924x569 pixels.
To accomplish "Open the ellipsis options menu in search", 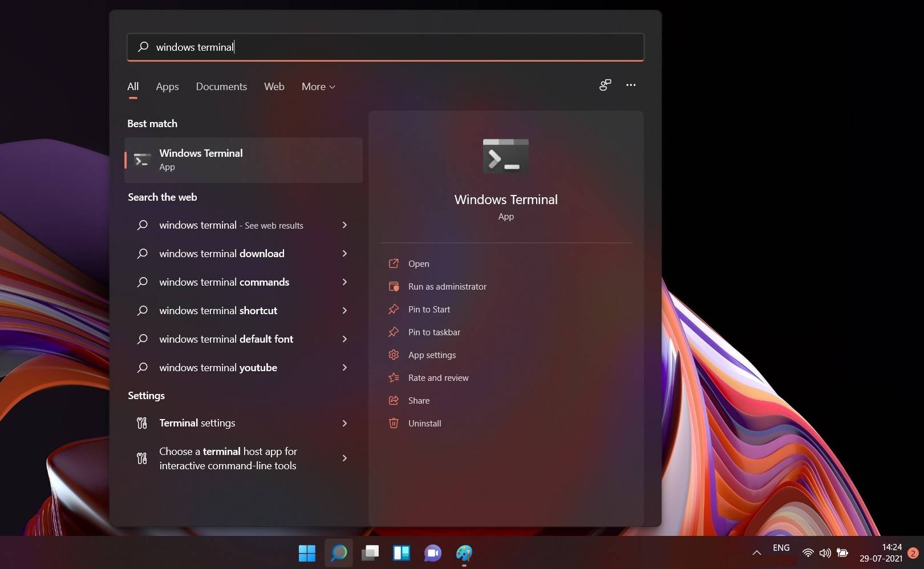I will (631, 84).
